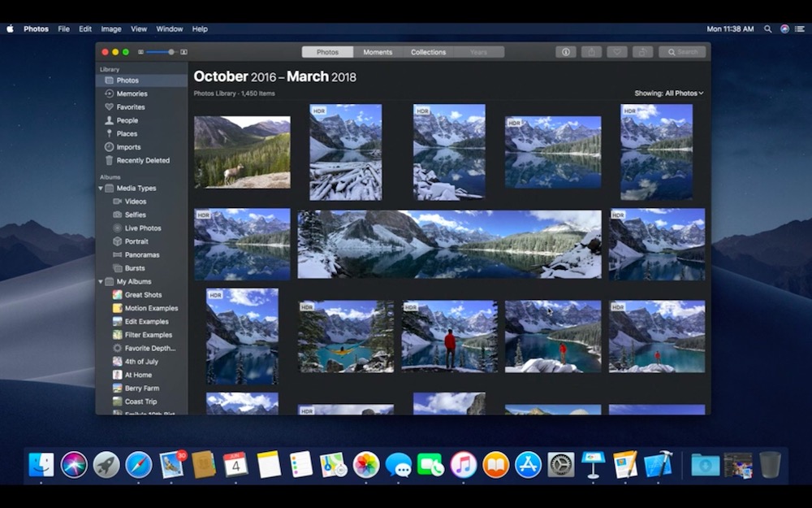
Task: Click the small-thumbnails icon beside zoom slider
Action: coord(140,52)
